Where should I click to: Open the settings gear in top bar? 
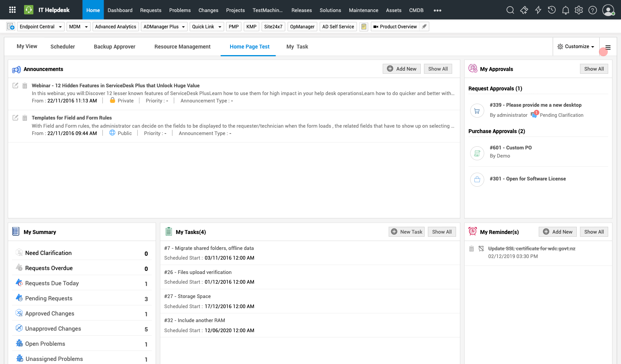coord(579,10)
